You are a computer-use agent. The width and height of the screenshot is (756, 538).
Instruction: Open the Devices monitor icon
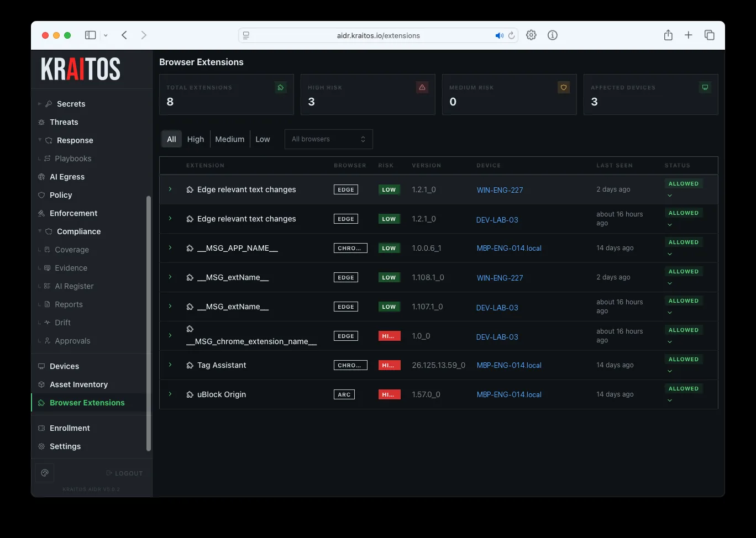coord(41,366)
